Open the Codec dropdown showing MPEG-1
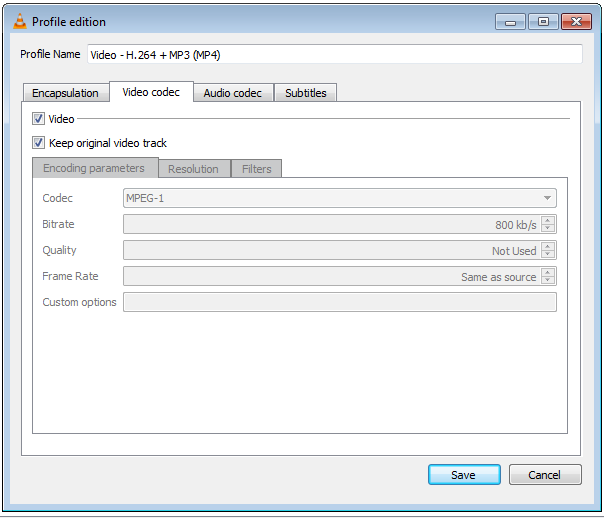Screen dimensions: 604x518 pyautogui.click(x=339, y=198)
